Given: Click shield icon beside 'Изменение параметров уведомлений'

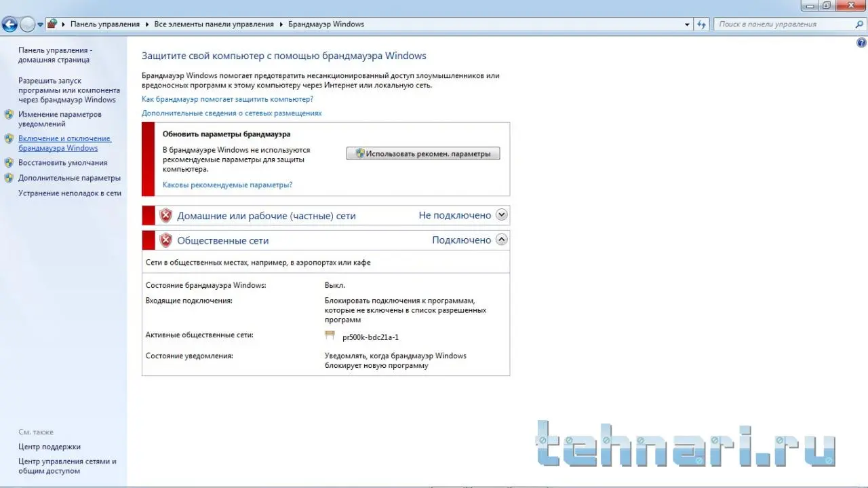Looking at the screenshot, I should point(9,114).
